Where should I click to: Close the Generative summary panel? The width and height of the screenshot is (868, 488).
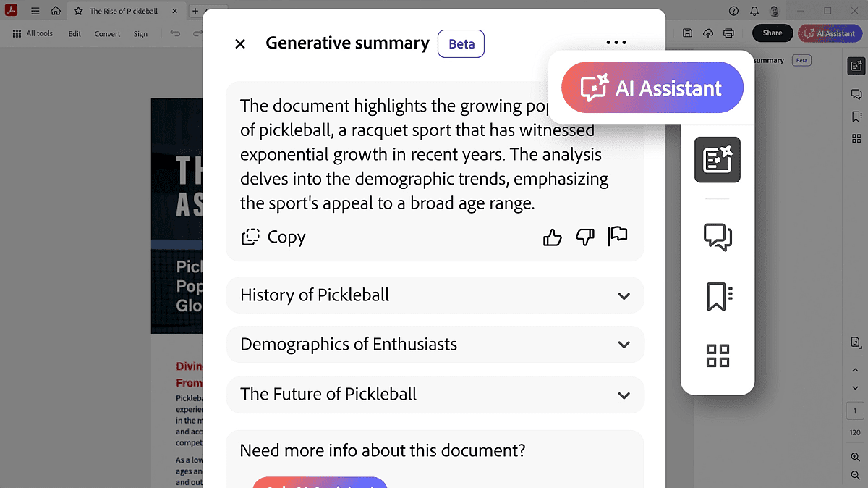coord(240,43)
